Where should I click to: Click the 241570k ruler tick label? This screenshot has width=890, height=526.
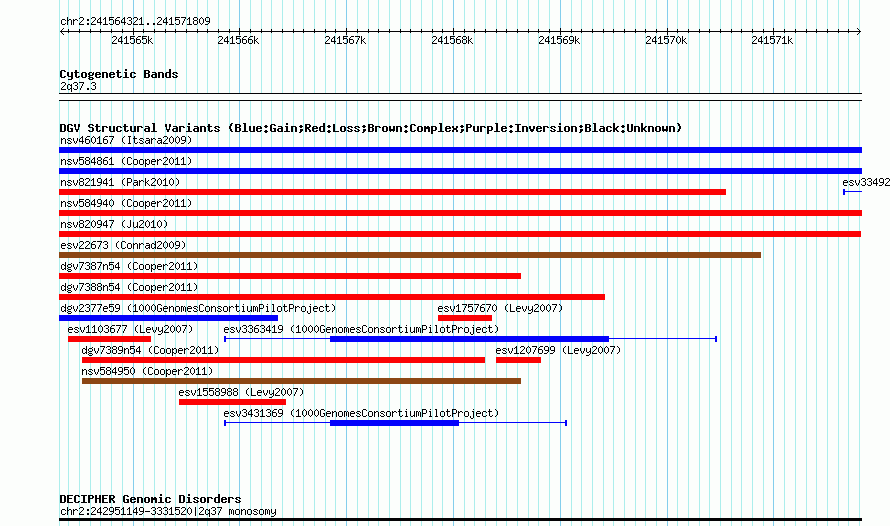tap(666, 40)
